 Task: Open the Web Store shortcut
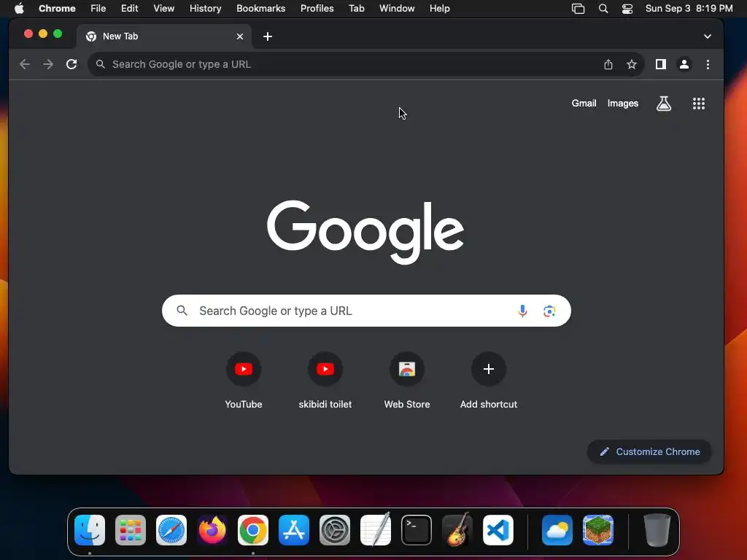click(x=407, y=381)
